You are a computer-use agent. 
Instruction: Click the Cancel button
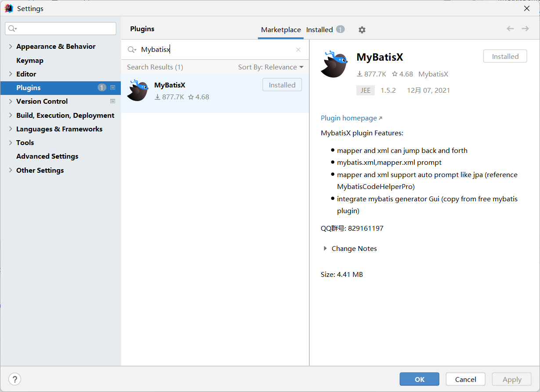point(466,379)
